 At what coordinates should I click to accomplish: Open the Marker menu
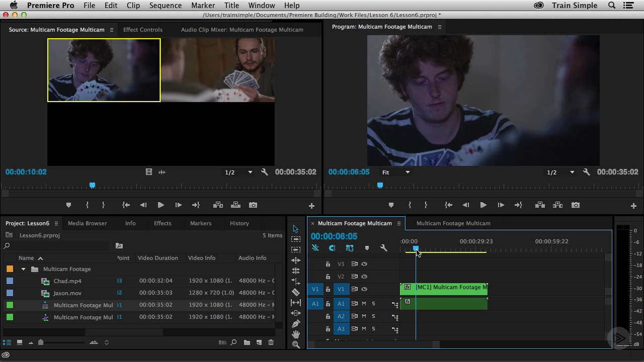(x=203, y=6)
